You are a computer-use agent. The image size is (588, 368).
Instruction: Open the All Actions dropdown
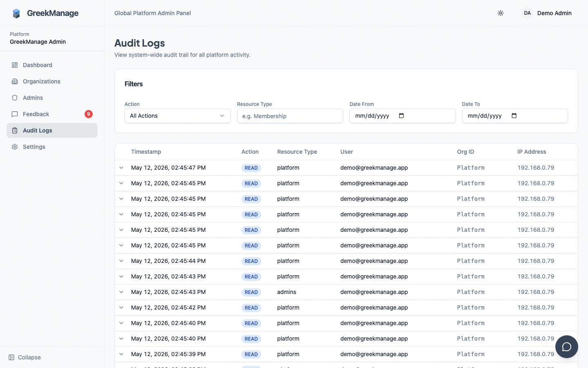(178, 116)
